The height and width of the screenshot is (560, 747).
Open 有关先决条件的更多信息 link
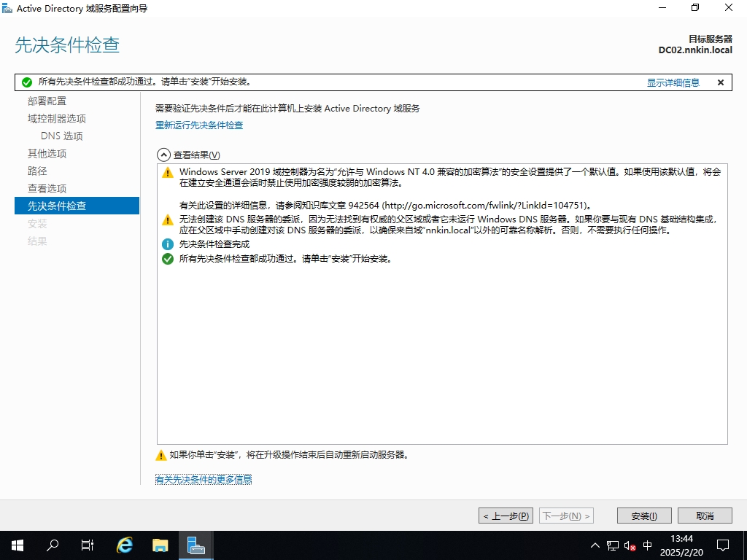click(x=204, y=479)
